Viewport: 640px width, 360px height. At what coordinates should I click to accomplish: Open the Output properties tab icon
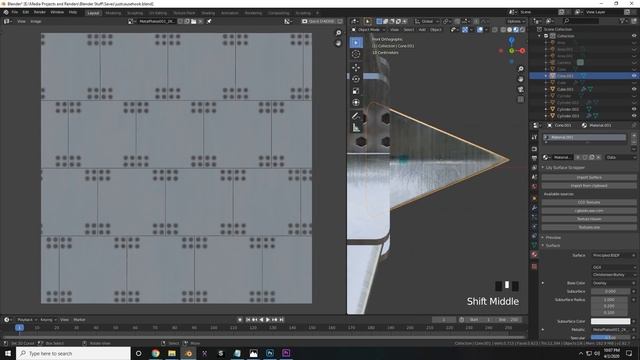coord(534,158)
